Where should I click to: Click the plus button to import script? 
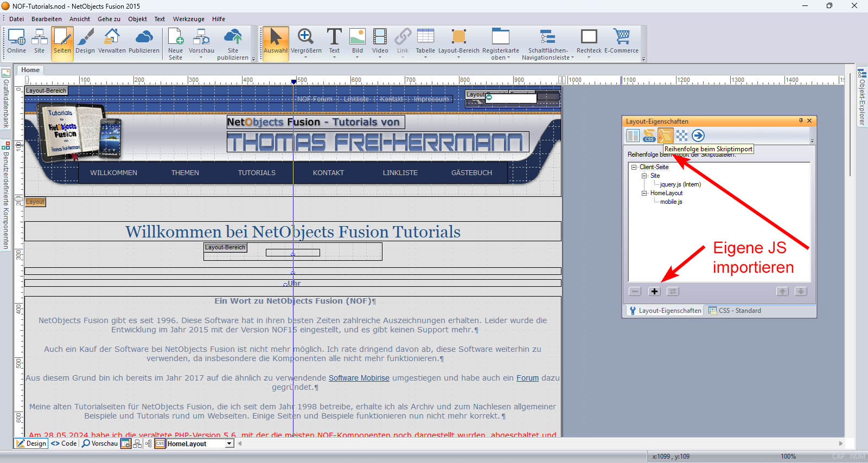coord(654,292)
